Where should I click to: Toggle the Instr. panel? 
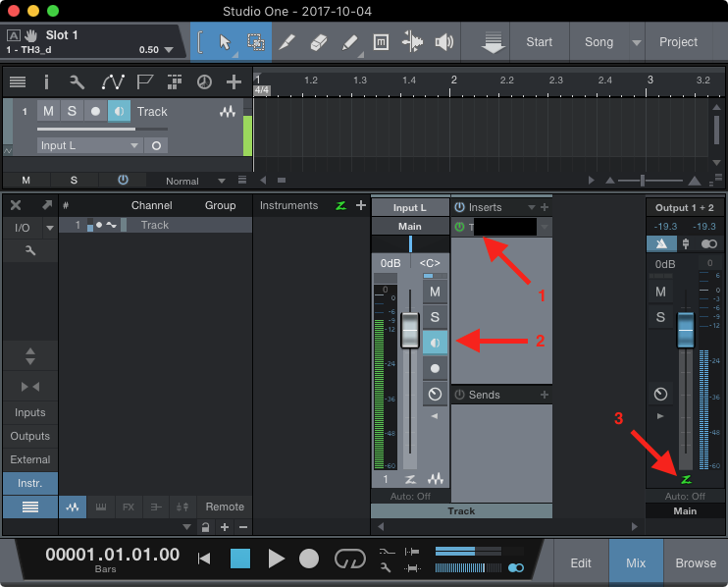30,483
